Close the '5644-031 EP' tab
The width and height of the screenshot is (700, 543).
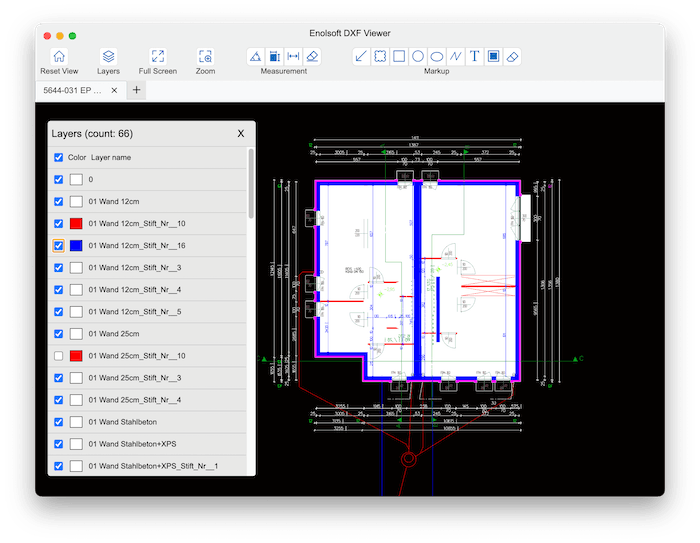114,91
